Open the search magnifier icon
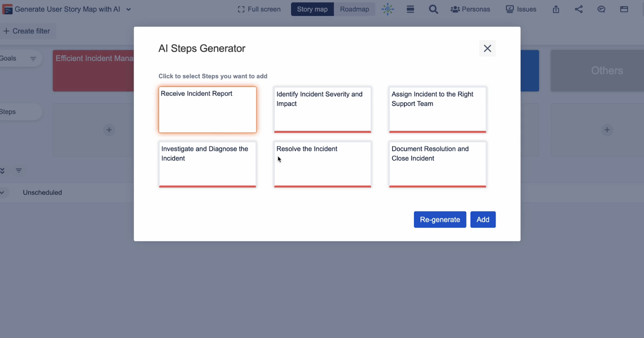The height and width of the screenshot is (338, 644). point(433,9)
